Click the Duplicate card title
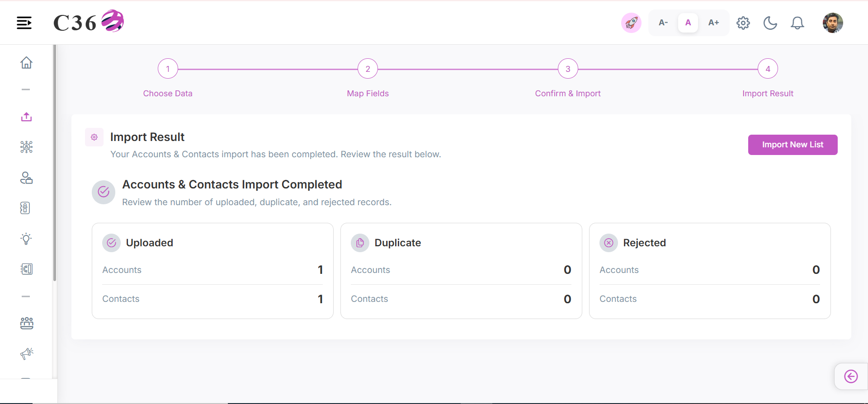Image resolution: width=868 pixels, height=404 pixels. pos(398,243)
